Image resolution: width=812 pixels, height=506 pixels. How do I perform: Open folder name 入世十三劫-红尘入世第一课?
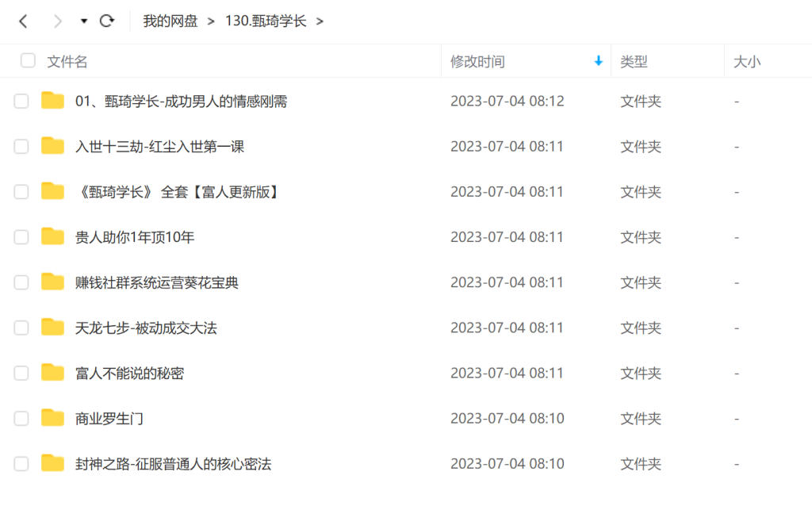(x=159, y=147)
